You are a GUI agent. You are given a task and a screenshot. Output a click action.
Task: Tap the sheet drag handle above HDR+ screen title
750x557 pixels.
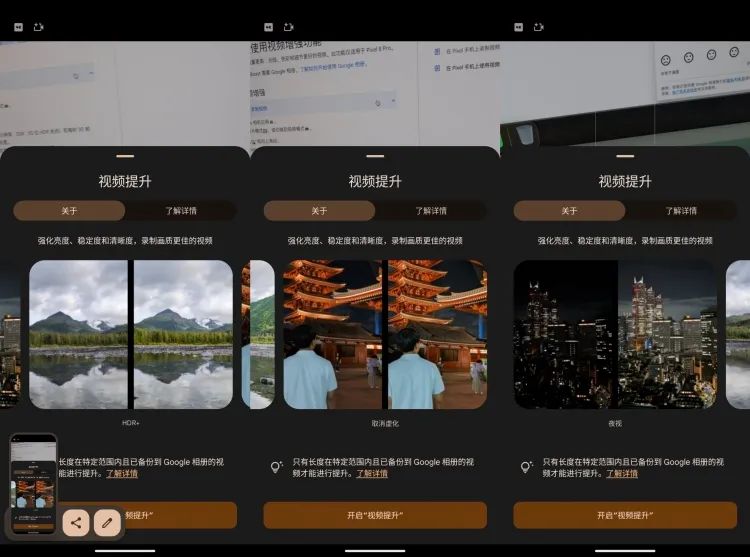point(125,156)
